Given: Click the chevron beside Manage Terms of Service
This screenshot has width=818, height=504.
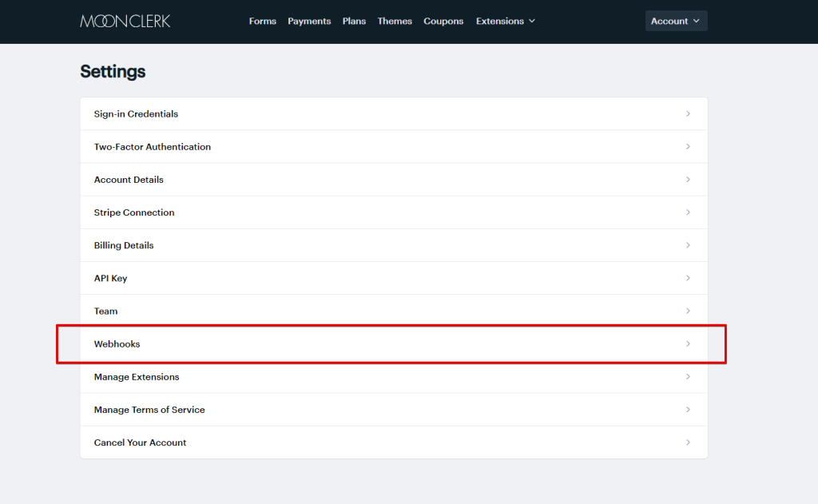Looking at the screenshot, I should pyautogui.click(x=688, y=410).
